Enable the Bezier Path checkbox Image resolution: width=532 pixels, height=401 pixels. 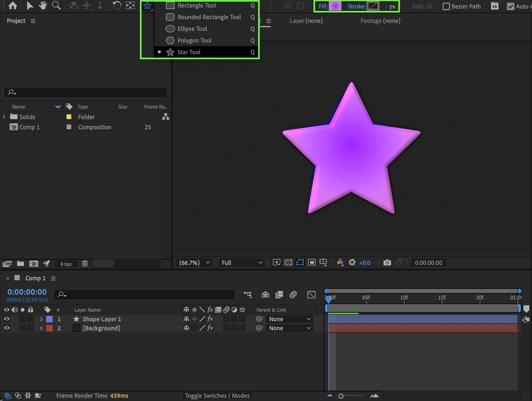point(446,6)
